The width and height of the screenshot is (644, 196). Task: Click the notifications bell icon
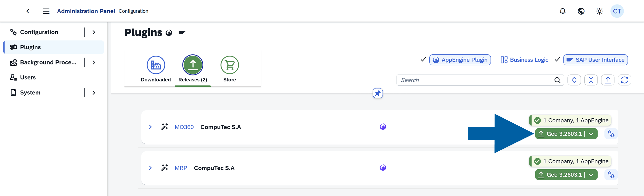[x=563, y=11]
